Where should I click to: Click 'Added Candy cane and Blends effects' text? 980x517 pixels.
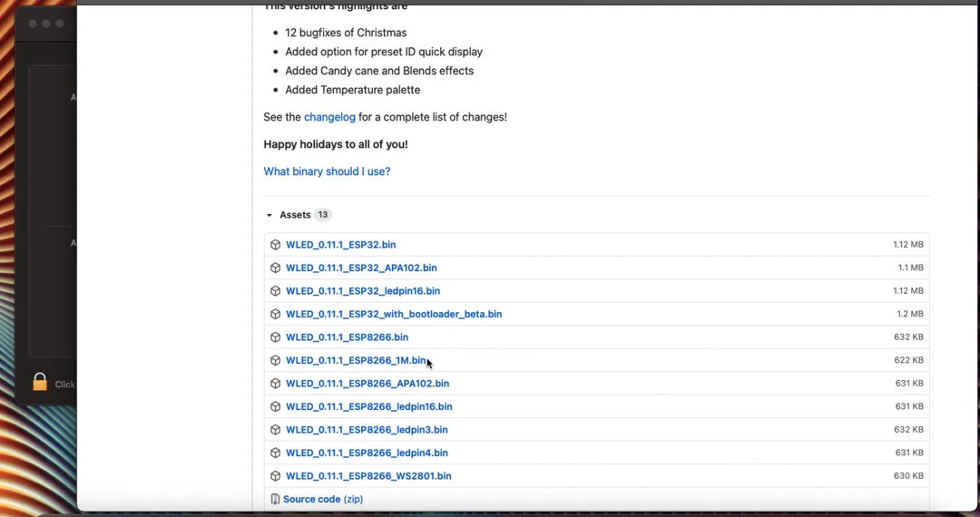tap(379, 71)
